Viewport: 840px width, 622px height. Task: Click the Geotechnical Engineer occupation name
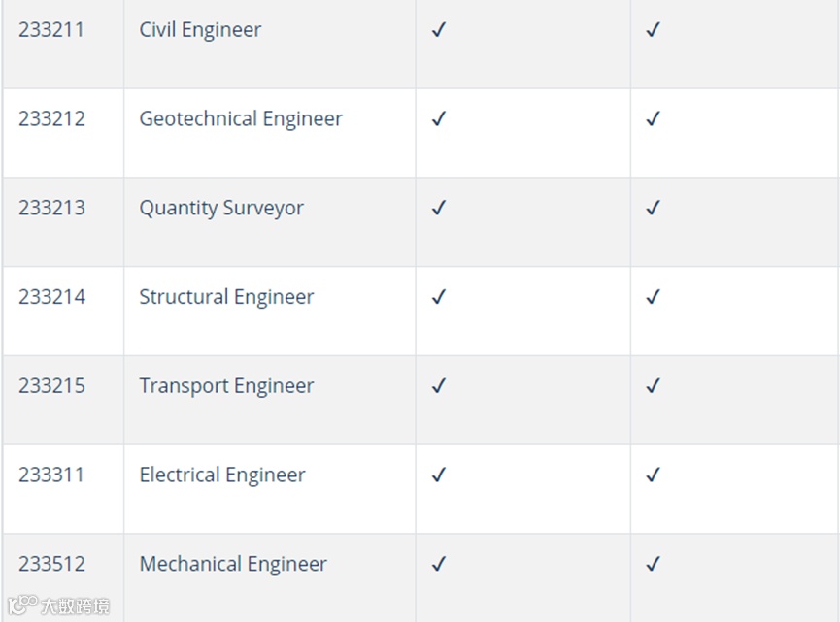(x=241, y=118)
